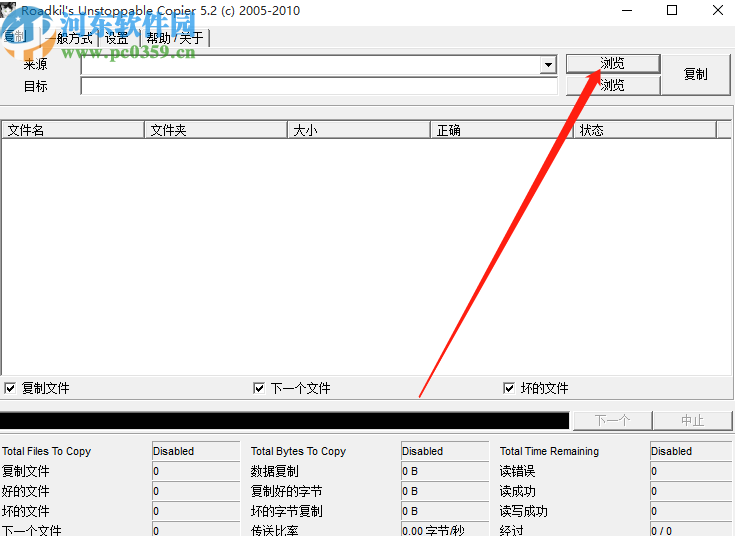Maximize the Unstoppable Copier window
The width and height of the screenshot is (735, 536).
click(x=672, y=10)
